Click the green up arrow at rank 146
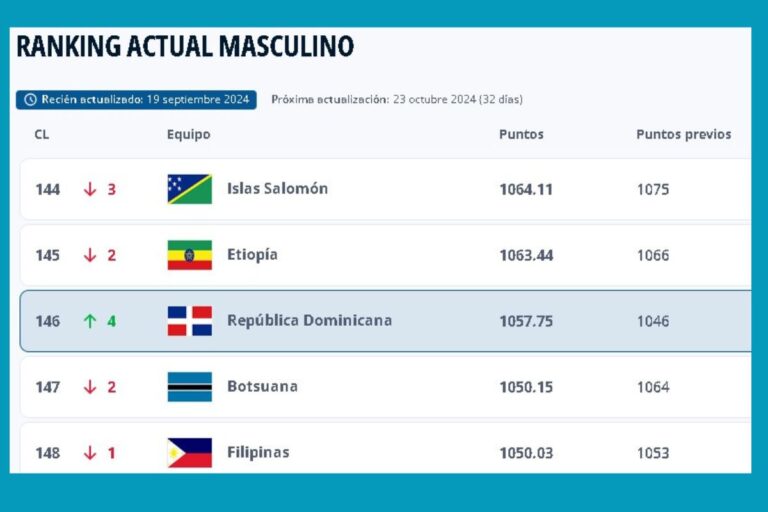The image size is (768, 512). 90,321
